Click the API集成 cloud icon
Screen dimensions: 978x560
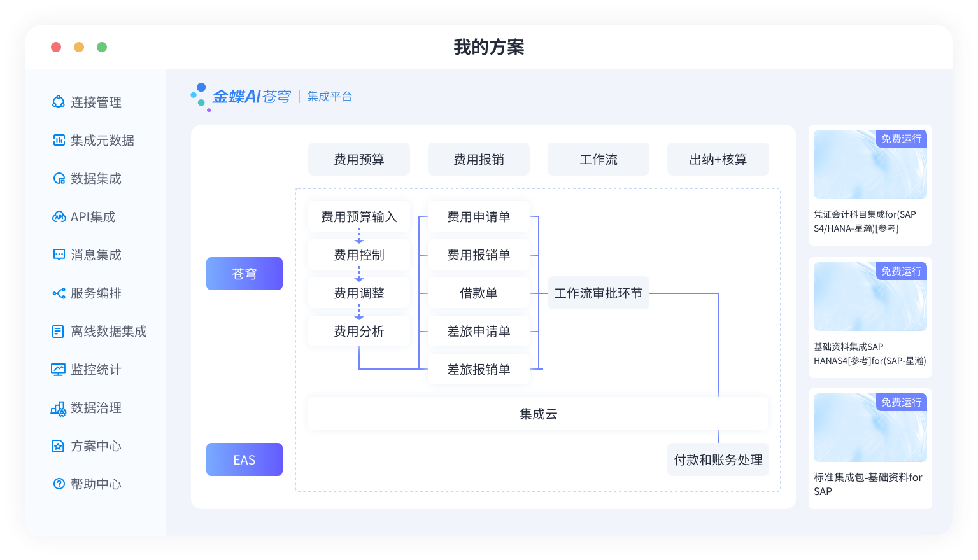click(59, 216)
